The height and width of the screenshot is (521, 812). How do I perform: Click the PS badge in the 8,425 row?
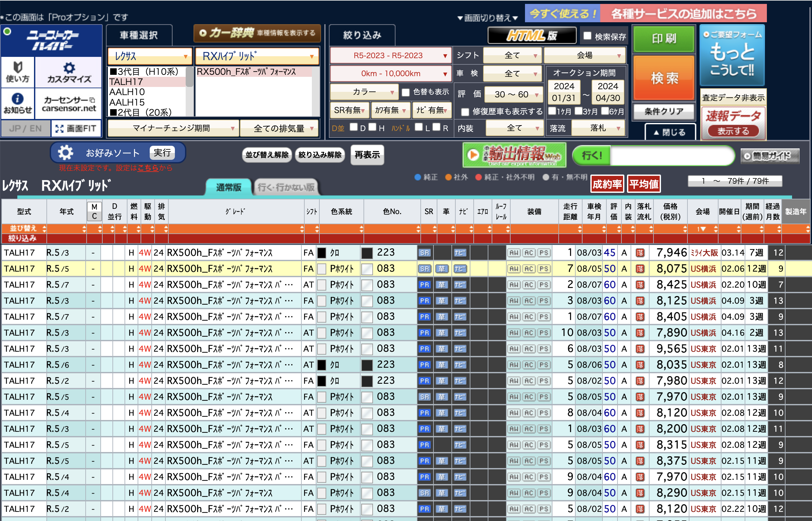pyautogui.click(x=544, y=284)
